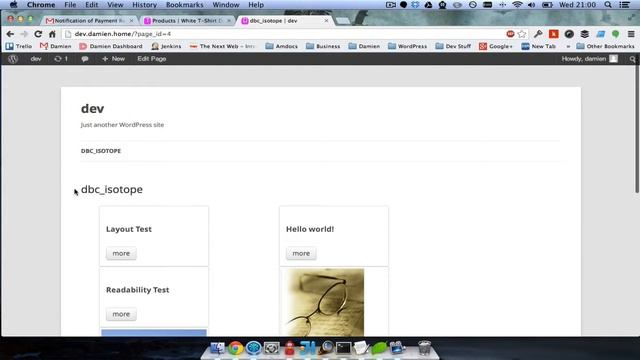Screen dimensions: 640x360
Task: Open Notification Center list icon
Action: [x=624, y=5]
